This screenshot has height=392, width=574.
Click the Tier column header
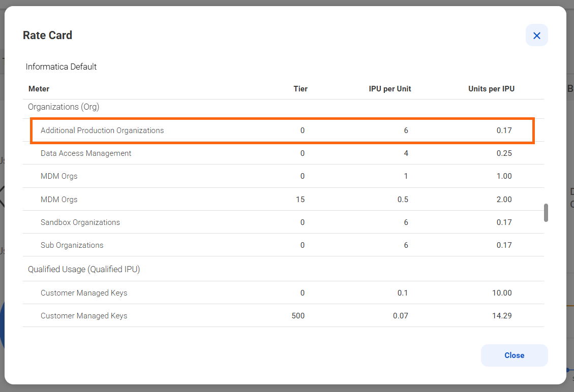[x=300, y=89]
